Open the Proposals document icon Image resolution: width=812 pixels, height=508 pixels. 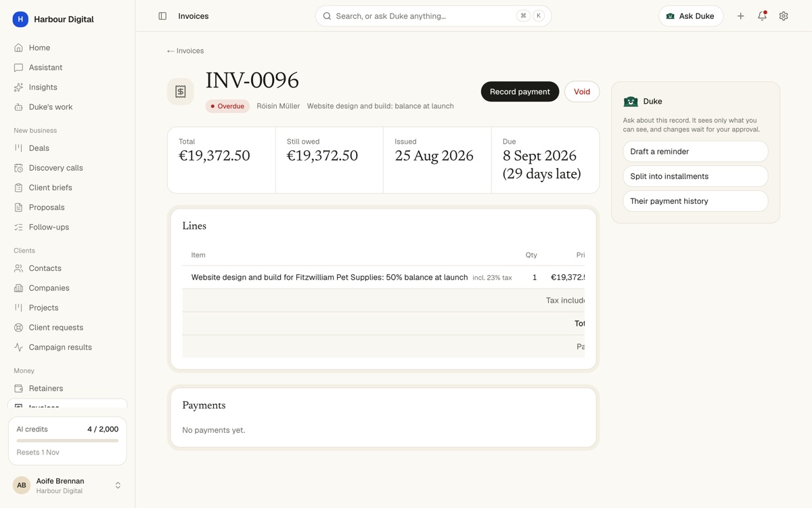pyautogui.click(x=18, y=207)
